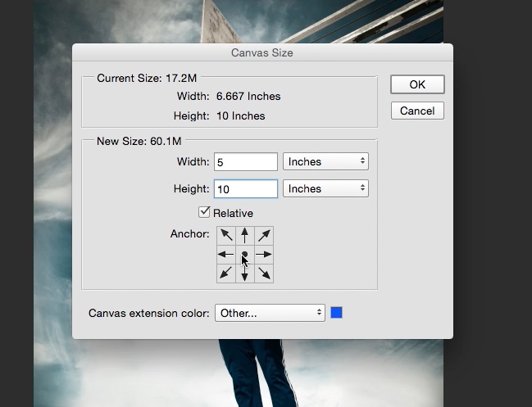This screenshot has height=407, width=532.
Task: Open the Canvas extension color dropdown
Action: point(270,313)
